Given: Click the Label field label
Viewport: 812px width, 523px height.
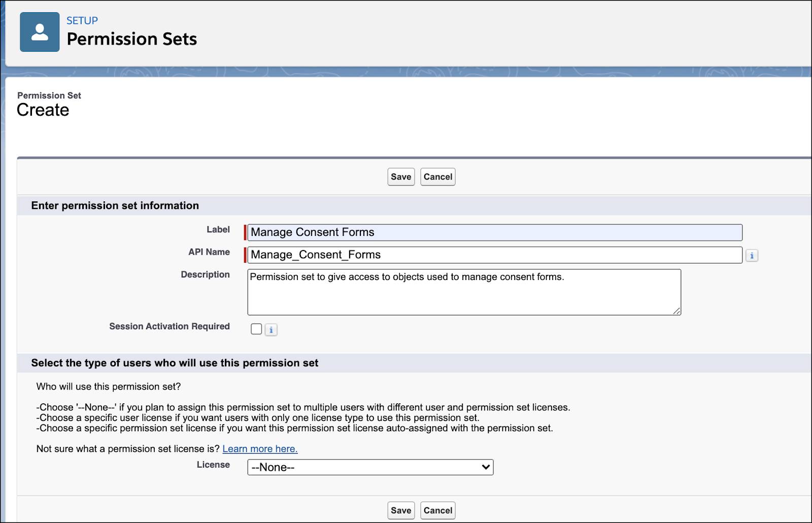Looking at the screenshot, I should [218, 230].
